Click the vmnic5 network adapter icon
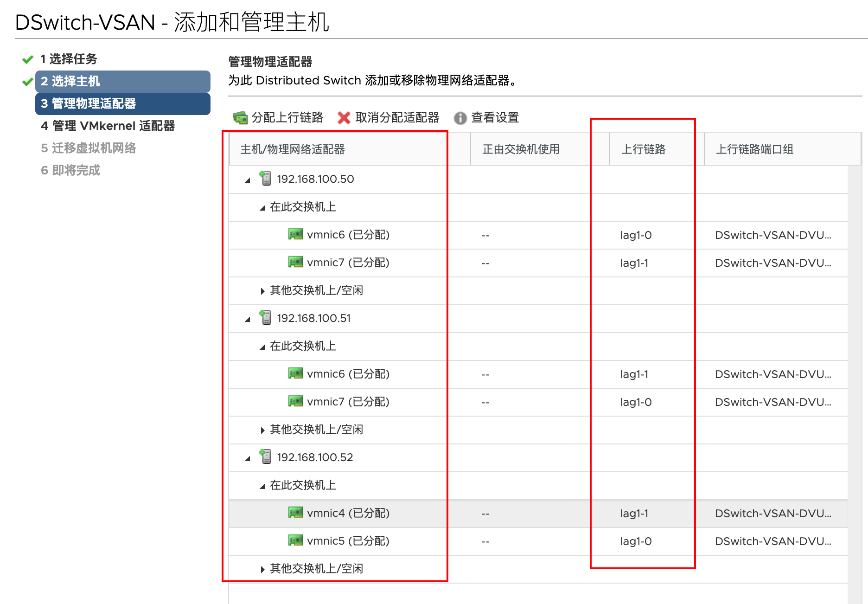The width and height of the screenshot is (868, 604). tap(296, 540)
